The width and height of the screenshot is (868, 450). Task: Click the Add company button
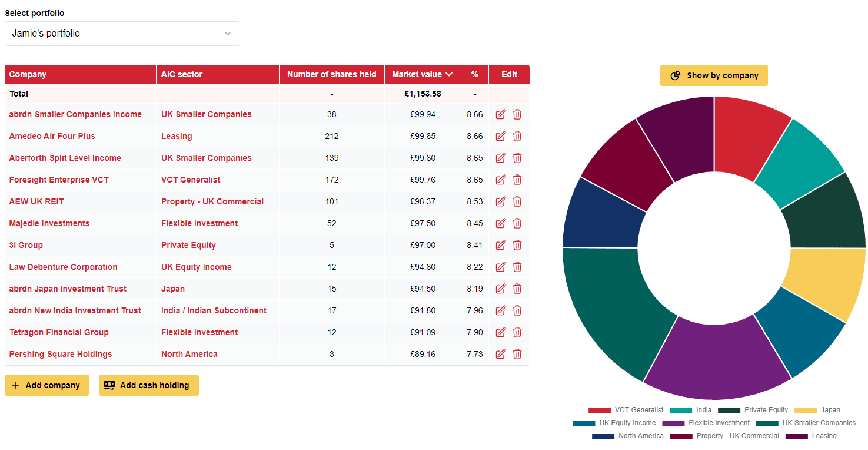tap(47, 385)
